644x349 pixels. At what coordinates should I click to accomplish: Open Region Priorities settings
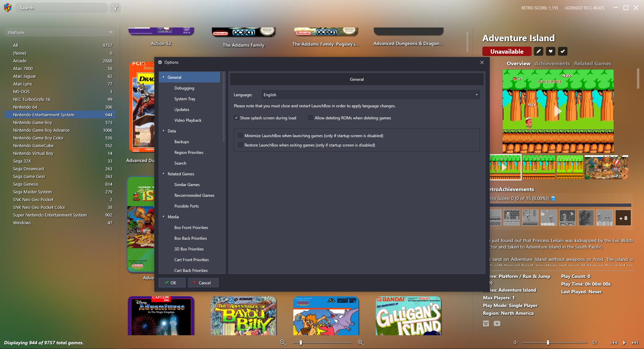(189, 153)
